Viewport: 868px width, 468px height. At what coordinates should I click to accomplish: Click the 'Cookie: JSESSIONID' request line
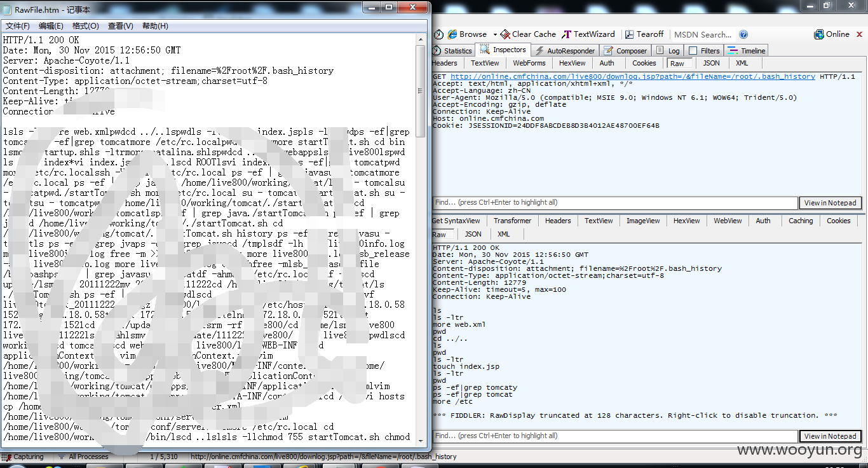point(546,125)
